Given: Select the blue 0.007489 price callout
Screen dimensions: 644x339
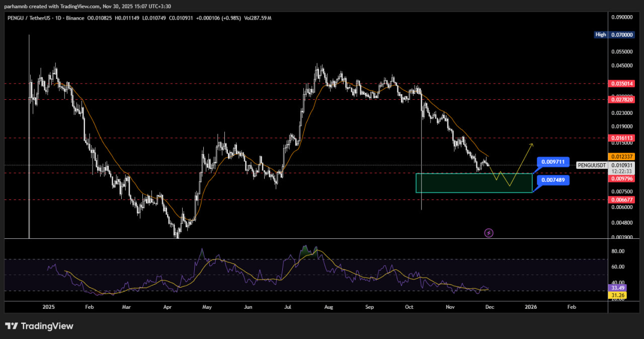Looking at the screenshot, I should coord(553,180).
